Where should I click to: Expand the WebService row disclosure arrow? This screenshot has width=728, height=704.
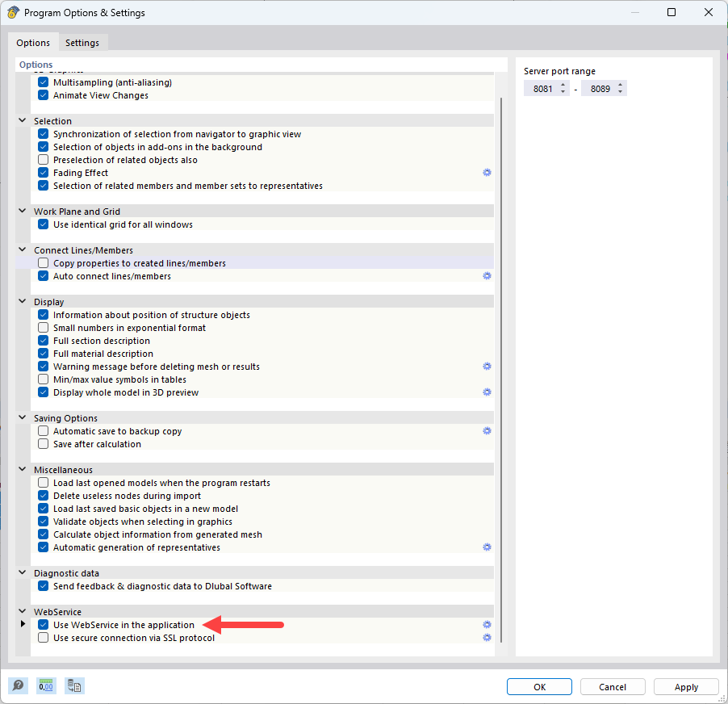click(22, 624)
